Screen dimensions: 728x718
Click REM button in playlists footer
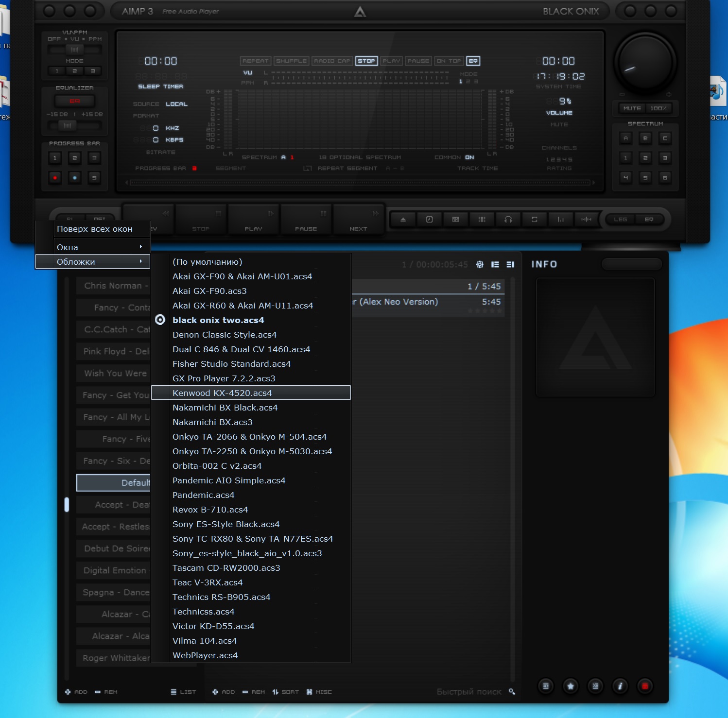coord(106,692)
